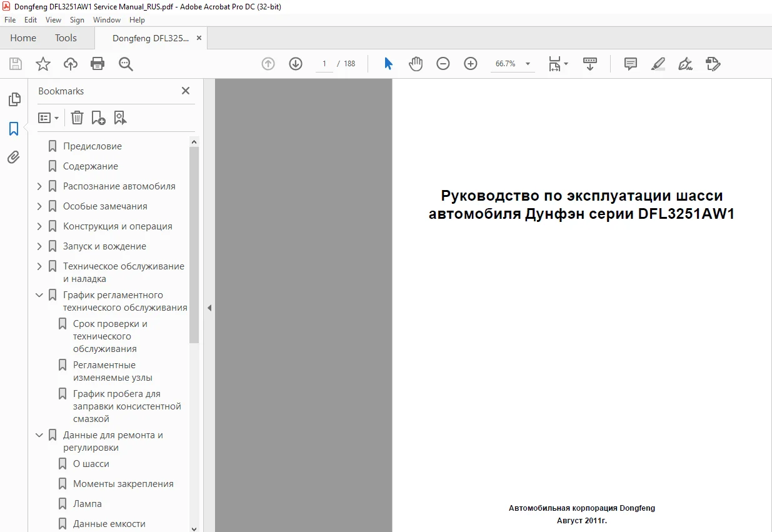Open the fit page options tool
This screenshot has height=532, width=772.
558,64
